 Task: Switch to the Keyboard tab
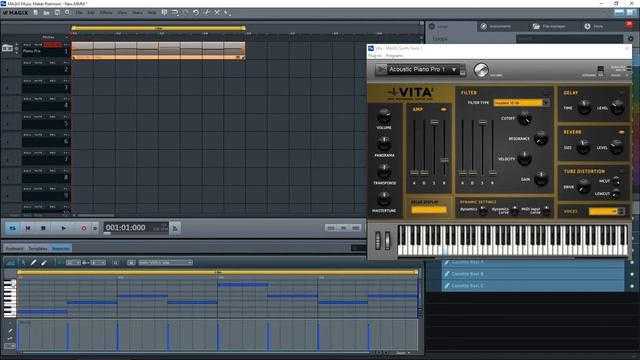[x=15, y=248]
